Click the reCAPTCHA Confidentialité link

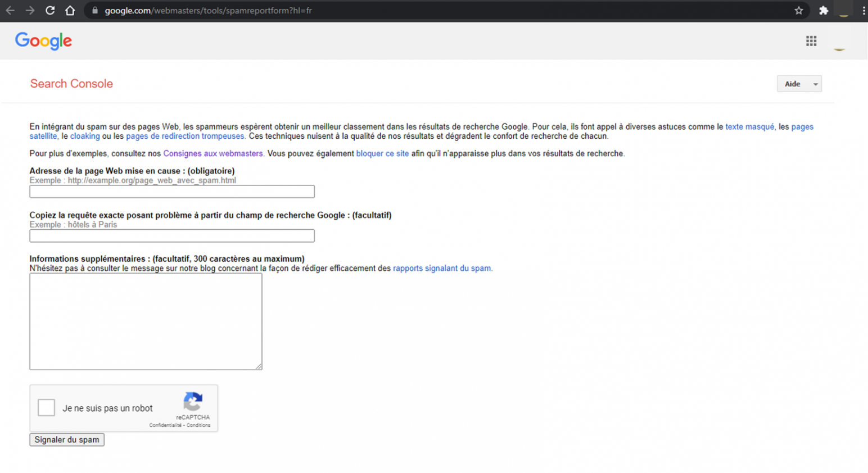pyautogui.click(x=165, y=425)
